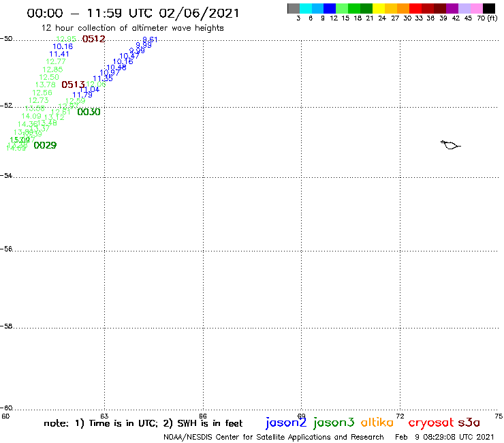Viewport: 504px width, 443px height.
Task: Click the latitude axis label -58
Action: (6, 326)
